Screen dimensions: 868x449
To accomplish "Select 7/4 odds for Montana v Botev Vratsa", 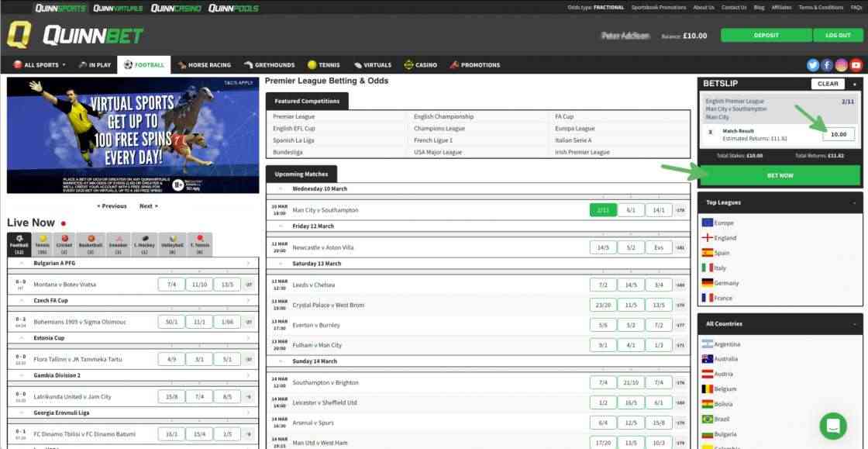I will (171, 285).
